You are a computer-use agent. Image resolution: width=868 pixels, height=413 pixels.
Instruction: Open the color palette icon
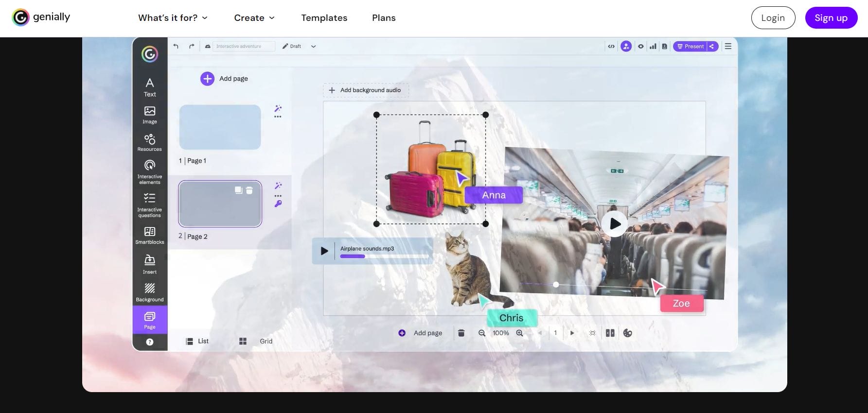628,333
